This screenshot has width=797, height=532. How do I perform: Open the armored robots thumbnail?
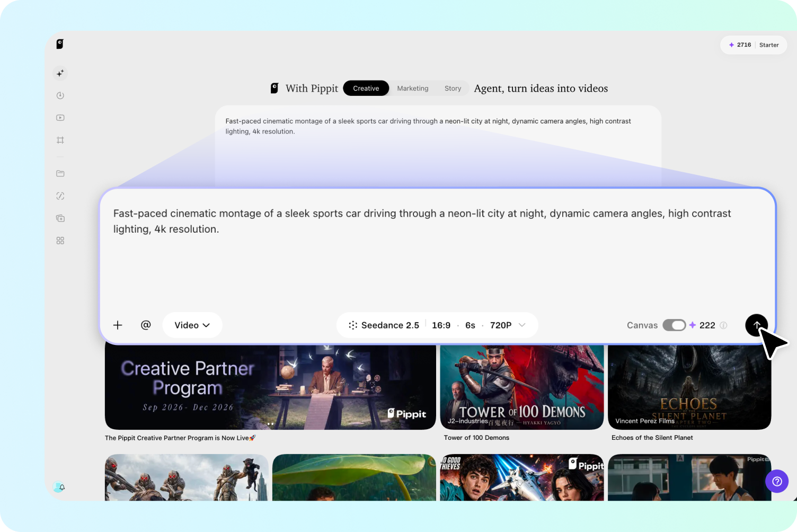click(x=187, y=477)
